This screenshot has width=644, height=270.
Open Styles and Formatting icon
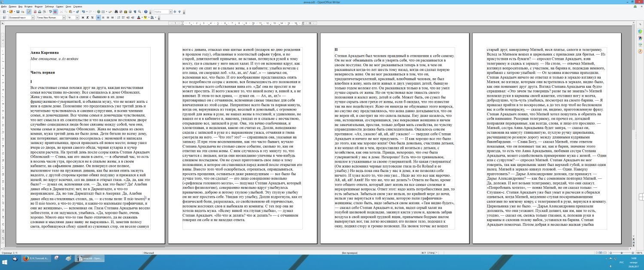coord(4,18)
